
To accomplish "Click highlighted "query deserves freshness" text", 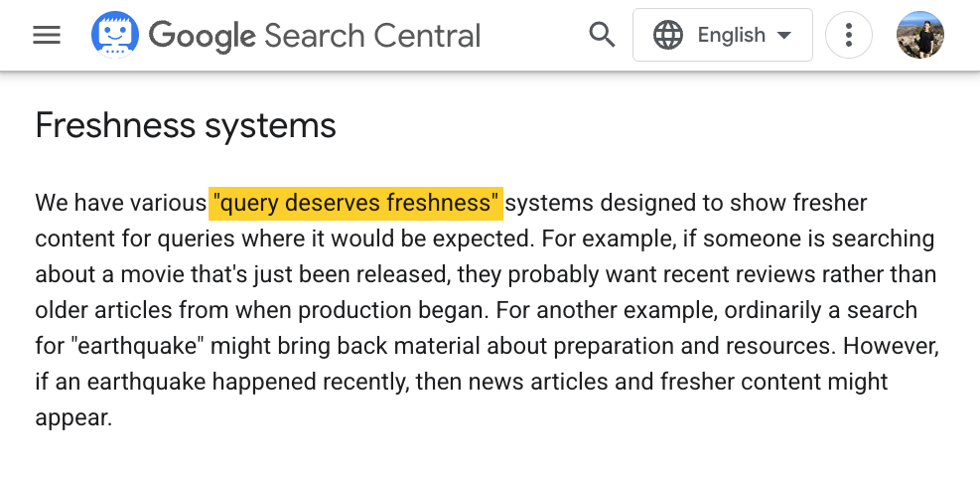I will click(355, 204).
